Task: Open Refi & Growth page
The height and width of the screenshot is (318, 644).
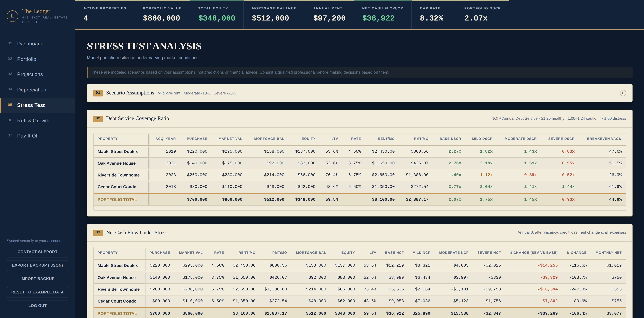Action: tap(38, 121)
